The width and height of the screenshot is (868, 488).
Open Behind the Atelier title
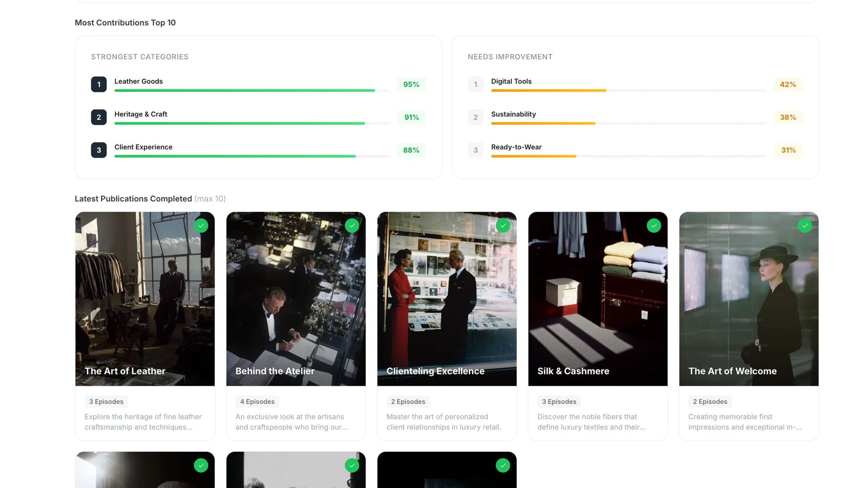coord(275,371)
